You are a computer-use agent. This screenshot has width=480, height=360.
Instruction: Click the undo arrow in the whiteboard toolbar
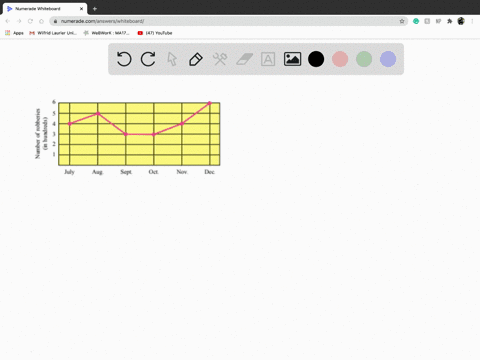(124, 59)
